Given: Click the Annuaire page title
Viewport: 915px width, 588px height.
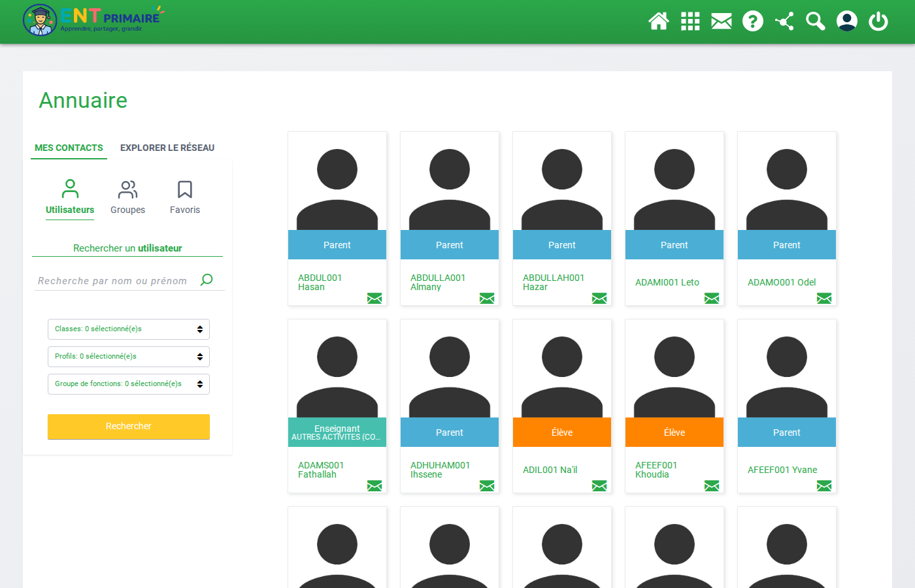Looking at the screenshot, I should (x=83, y=101).
